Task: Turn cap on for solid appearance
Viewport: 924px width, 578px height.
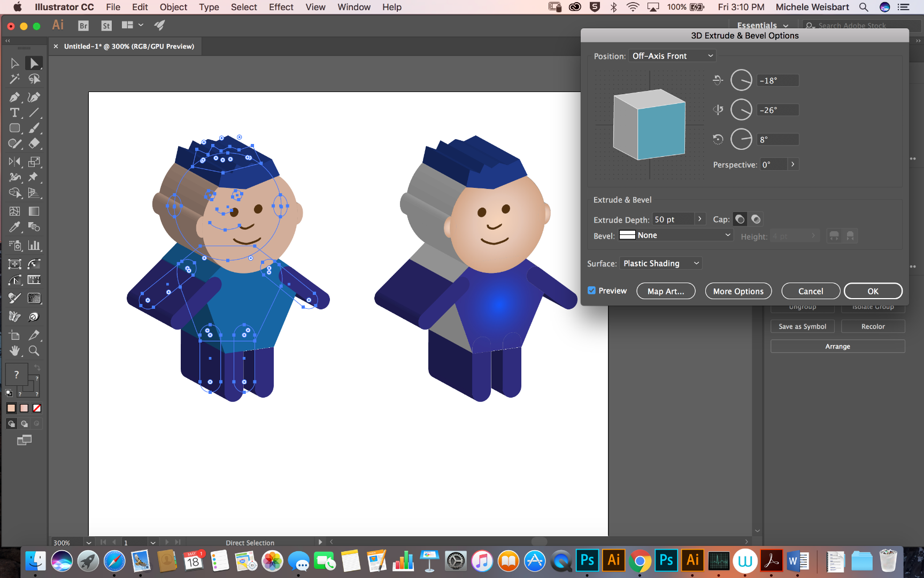Action: point(740,219)
